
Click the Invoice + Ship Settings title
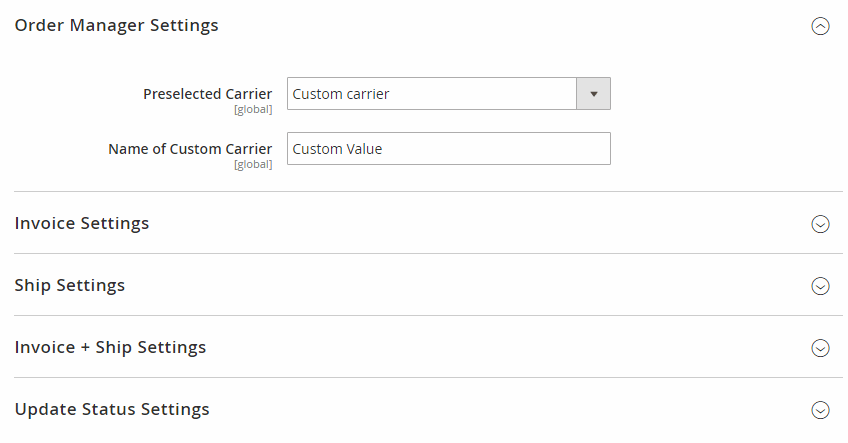pyautogui.click(x=110, y=347)
